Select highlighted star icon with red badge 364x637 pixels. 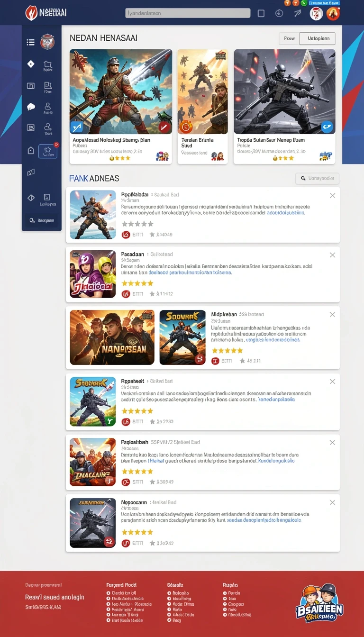[48, 151]
